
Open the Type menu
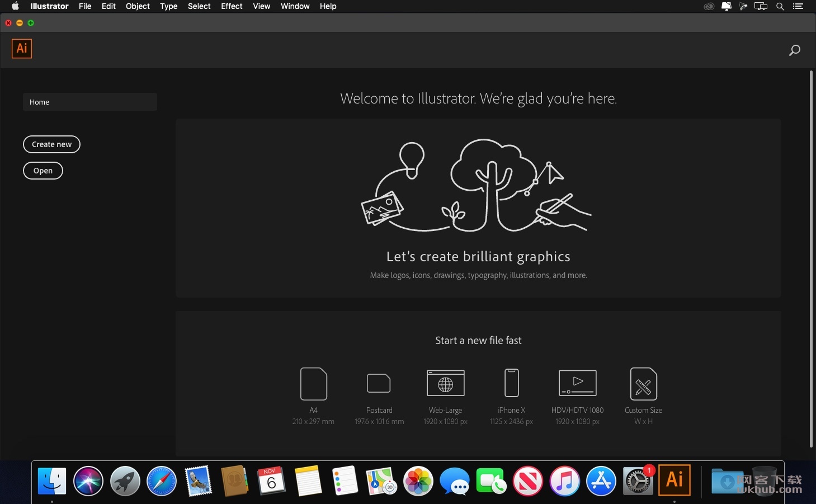point(169,6)
